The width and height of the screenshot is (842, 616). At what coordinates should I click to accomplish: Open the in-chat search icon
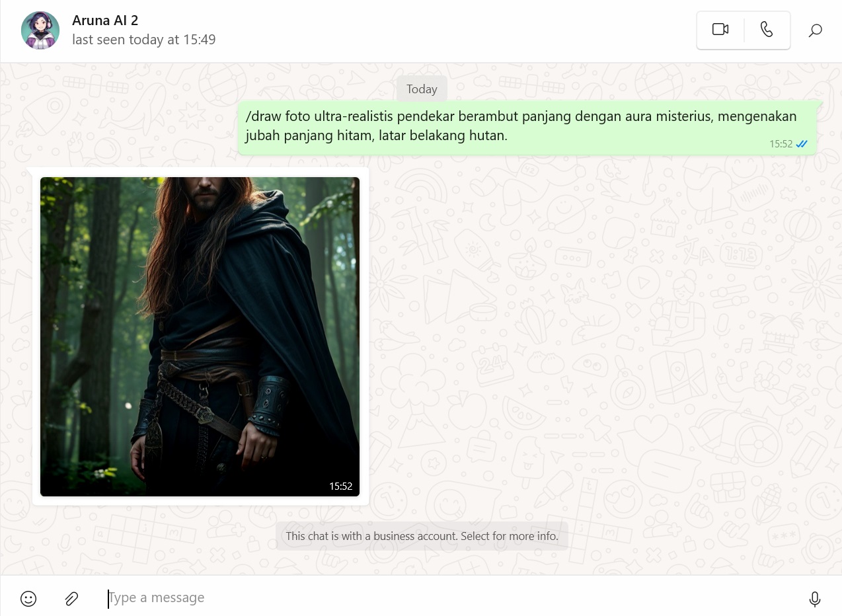pos(815,30)
